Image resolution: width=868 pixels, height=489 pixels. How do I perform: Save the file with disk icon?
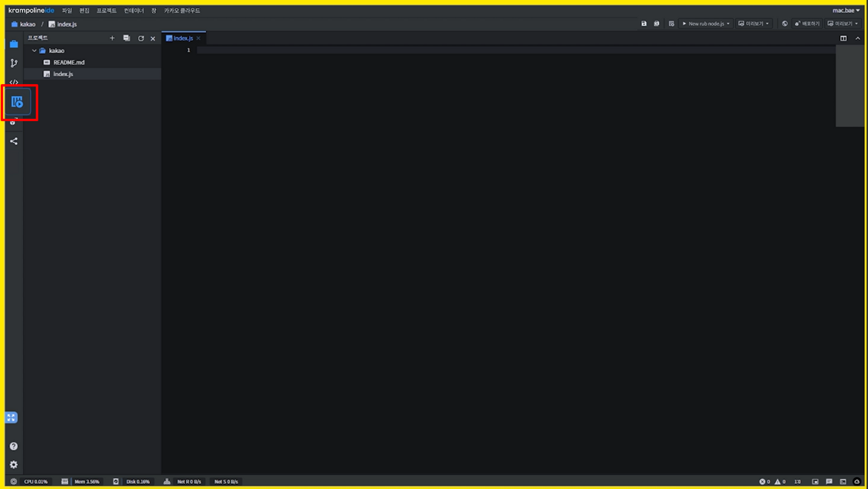[x=644, y=24]
